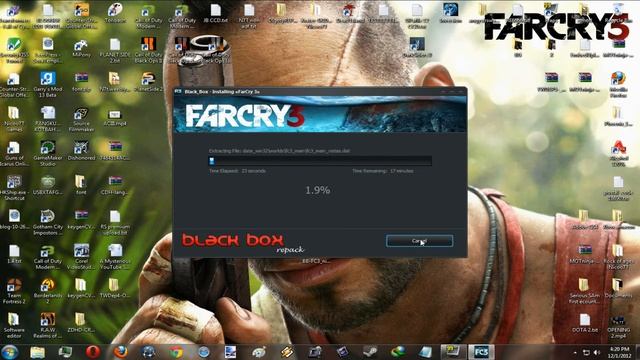The image size is (640, 360).
Task: Click the 1.9% progress percentage text
Action: (x=318, y=190)
